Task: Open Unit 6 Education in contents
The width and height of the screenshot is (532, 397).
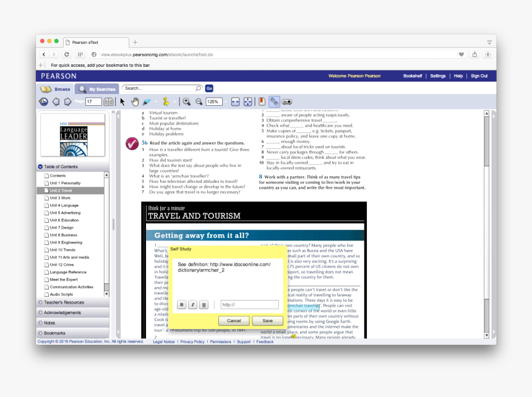Action: coord(64,220)
